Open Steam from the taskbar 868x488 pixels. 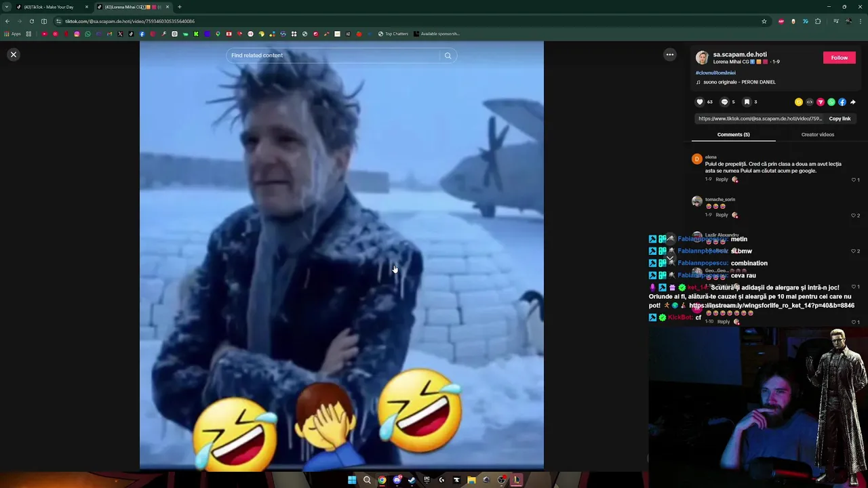412,480
